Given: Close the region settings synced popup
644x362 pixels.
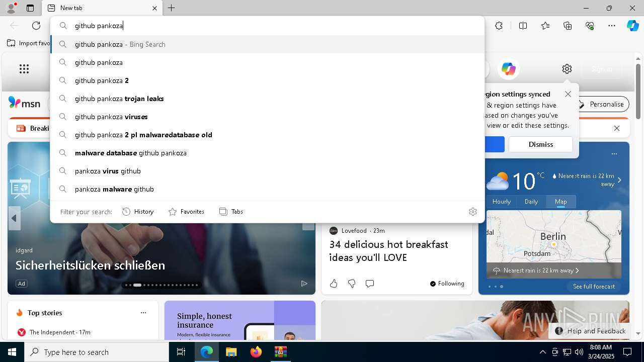Looking at the screenshot, I should tap(568, 94).
